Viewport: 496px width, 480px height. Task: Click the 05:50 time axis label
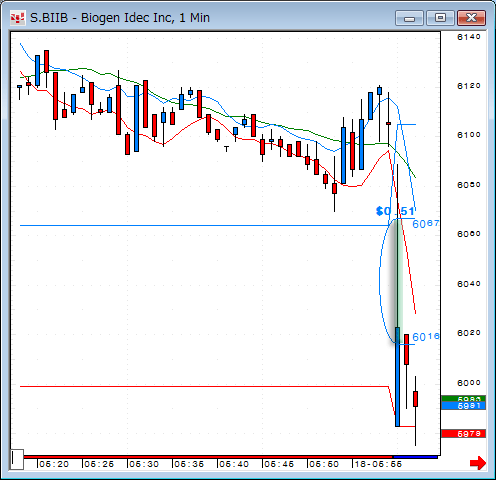point(324,464)
